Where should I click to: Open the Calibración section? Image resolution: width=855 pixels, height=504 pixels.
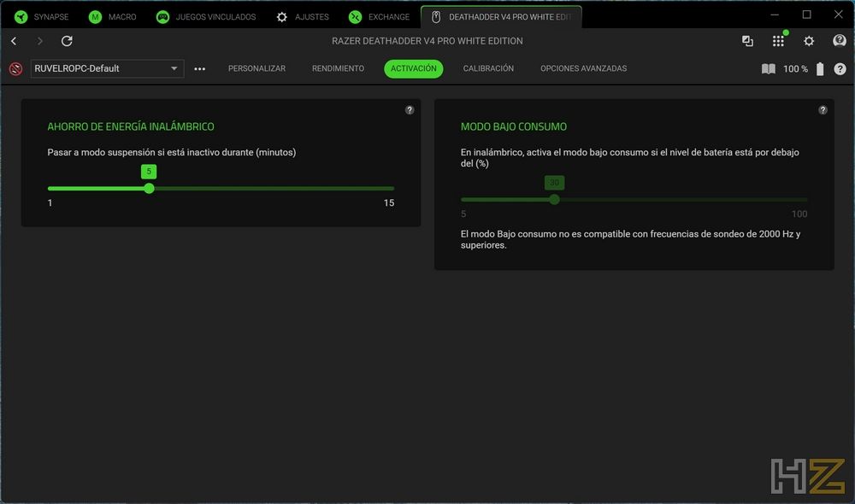488,68
